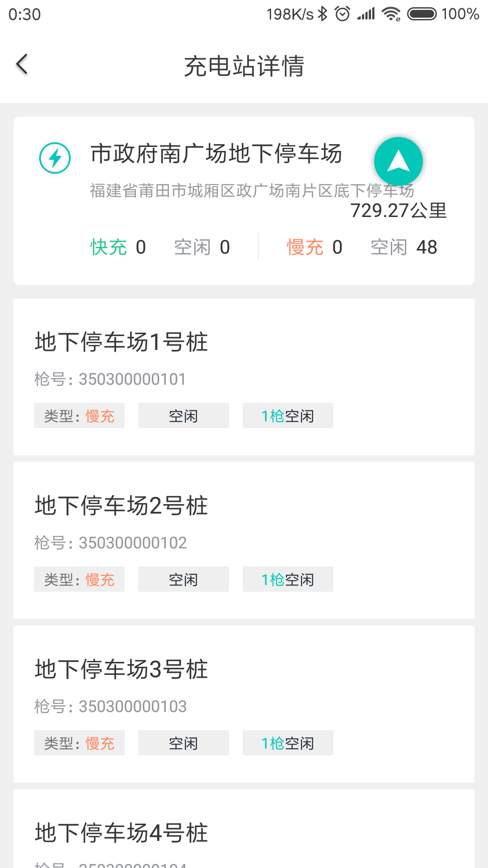This screenshot has width=488, height=868.
Task: Tap the Wi-Fi status icon
Action: click(x=391, y=14)
